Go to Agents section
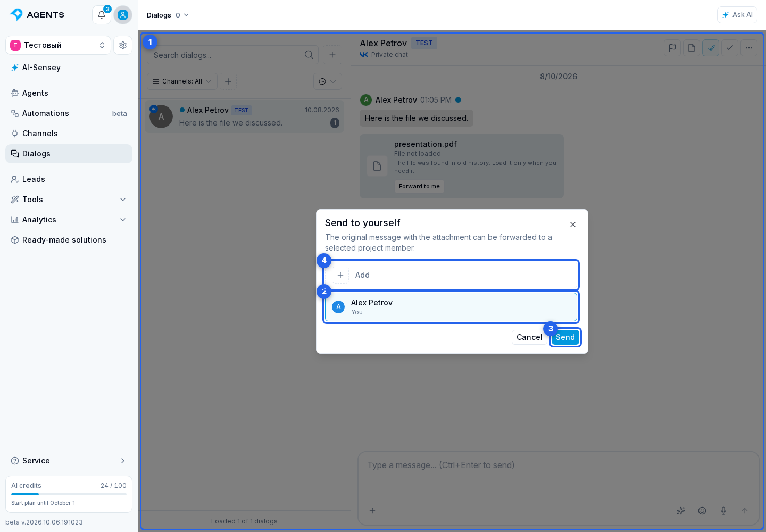This screenshot has width=766, height=532. (x=69, y=93)
